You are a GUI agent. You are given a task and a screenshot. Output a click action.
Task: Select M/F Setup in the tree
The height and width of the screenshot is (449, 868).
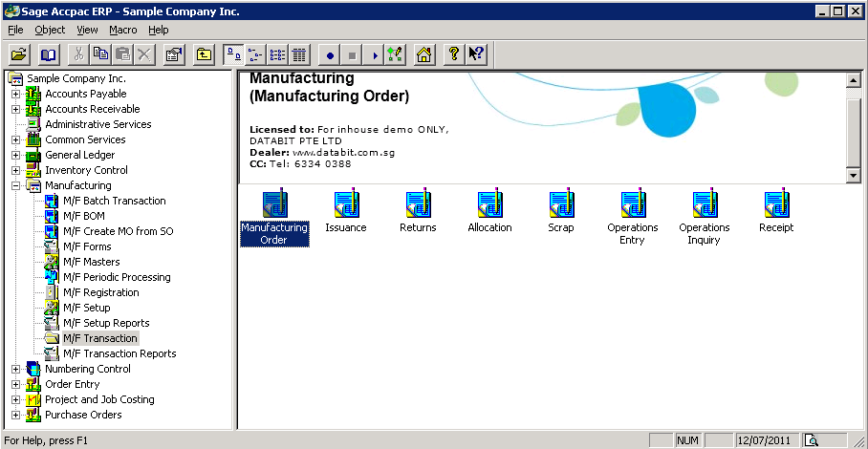pyautogui.click(x=86, y=308)
